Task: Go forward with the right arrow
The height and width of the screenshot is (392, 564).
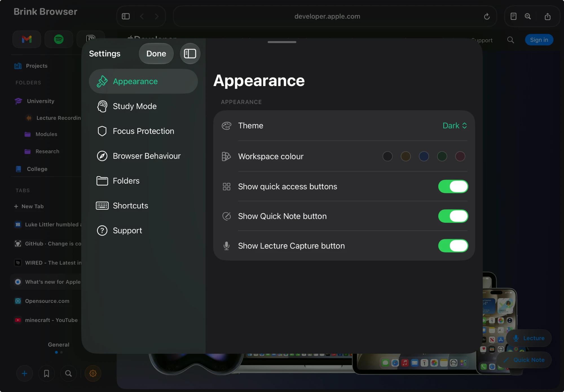Action: 157,16
